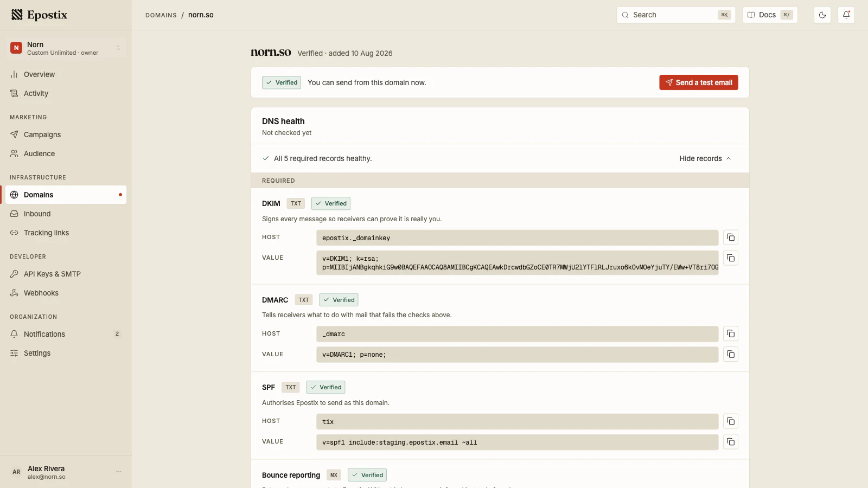Open Docs button in header

click(770, 15)
